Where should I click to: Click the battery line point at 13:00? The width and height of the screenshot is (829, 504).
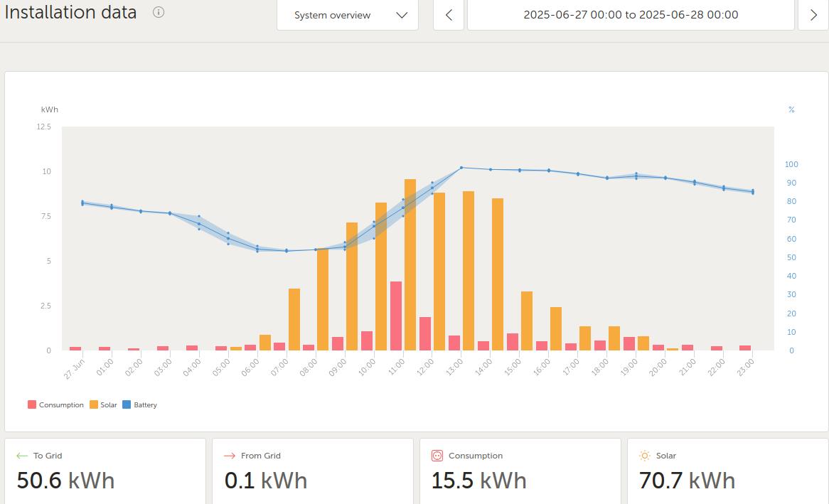[461, 168]
